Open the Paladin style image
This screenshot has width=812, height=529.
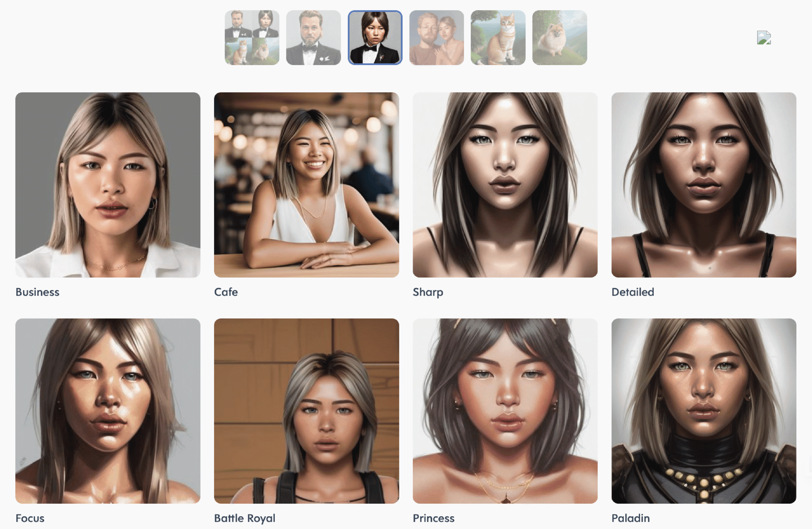click(x=704, y=411)
